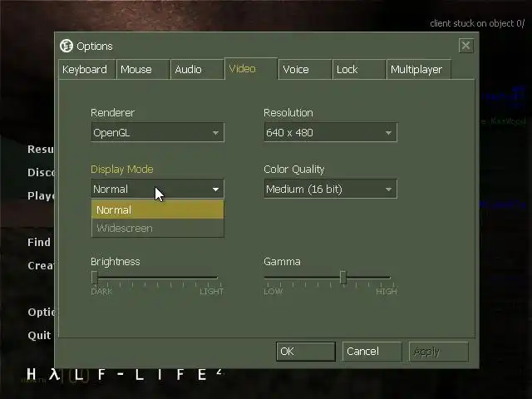Click the Color Quality dropdown arrow icon
Image resolution: width=532 pixels, height=399 pixels.
388,189
